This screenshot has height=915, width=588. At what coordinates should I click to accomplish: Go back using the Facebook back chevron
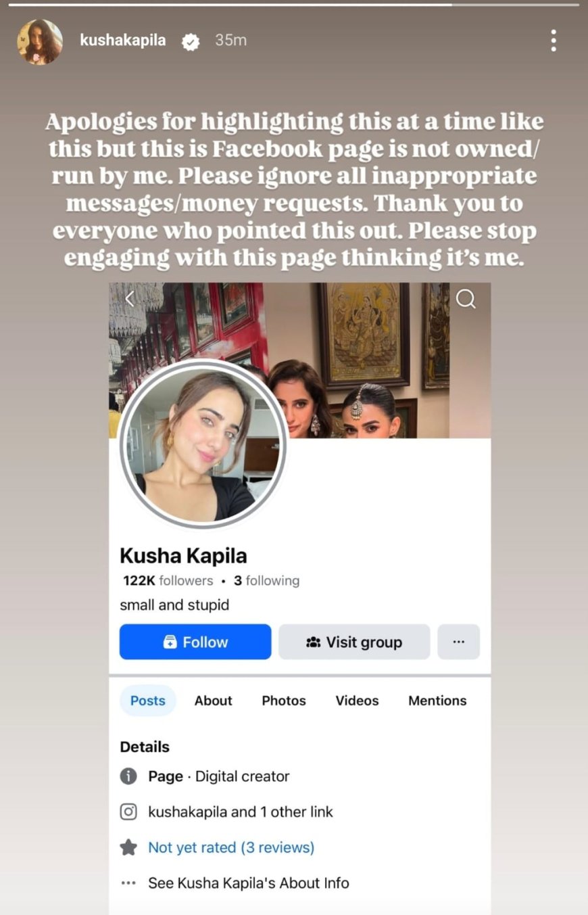click(x=130, y=299)
